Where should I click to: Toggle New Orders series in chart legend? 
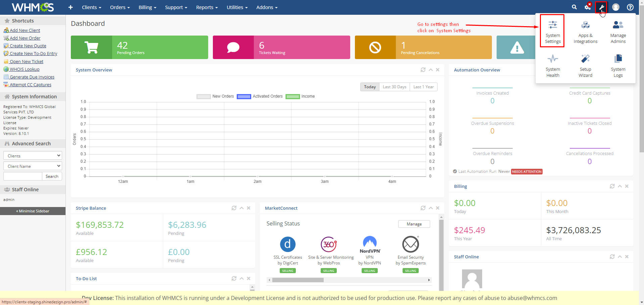click(x=215, y=96)
